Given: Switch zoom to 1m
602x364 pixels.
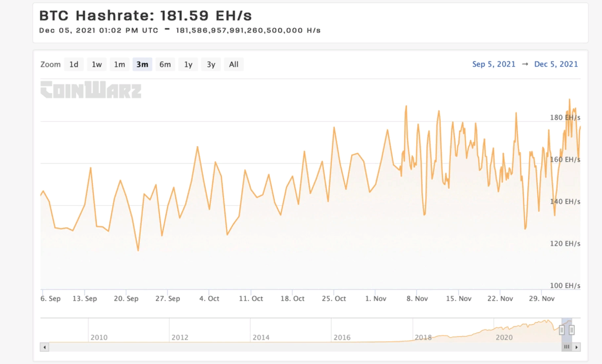Looking at the screenshot, I should coord(119,64).
